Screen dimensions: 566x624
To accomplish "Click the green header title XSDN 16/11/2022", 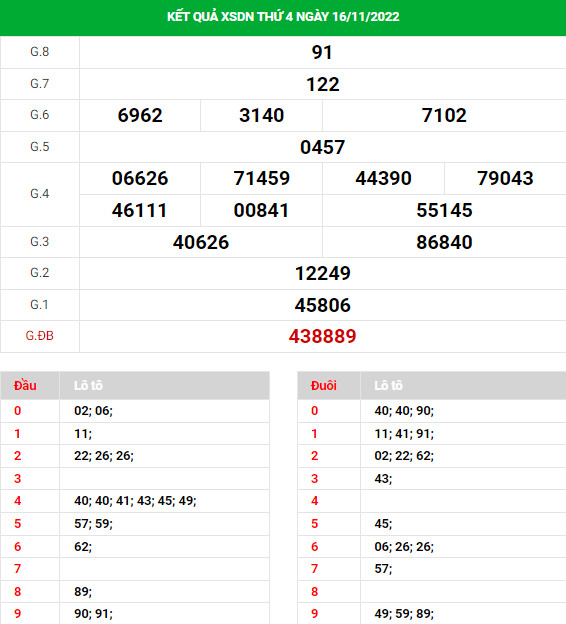I will (x=283, y=17).
